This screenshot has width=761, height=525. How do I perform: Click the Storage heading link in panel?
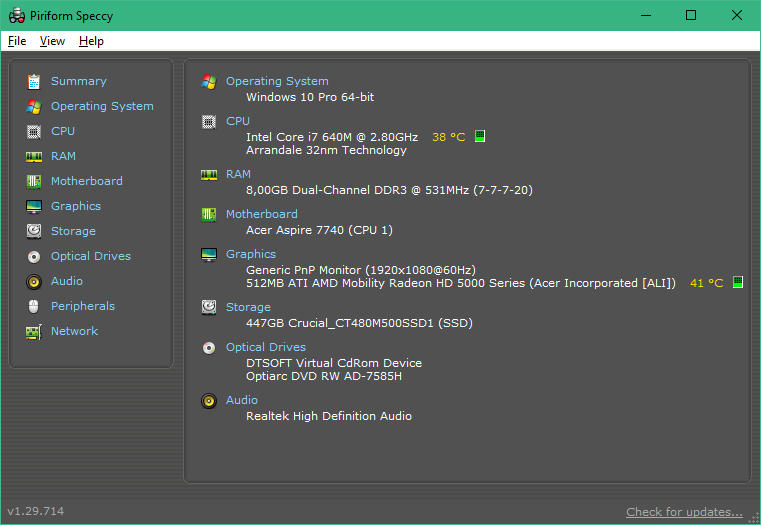coord(248,307)
